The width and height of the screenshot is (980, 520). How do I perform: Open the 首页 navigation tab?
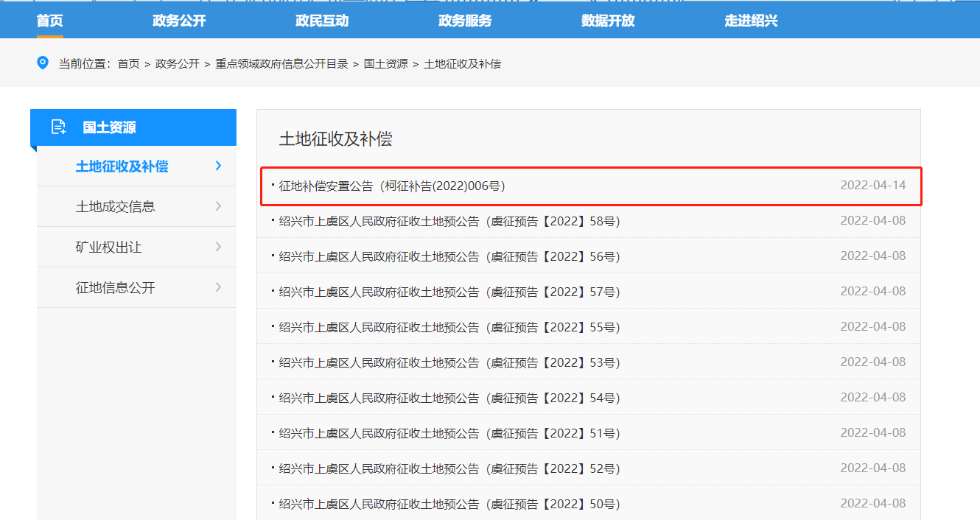50,21
